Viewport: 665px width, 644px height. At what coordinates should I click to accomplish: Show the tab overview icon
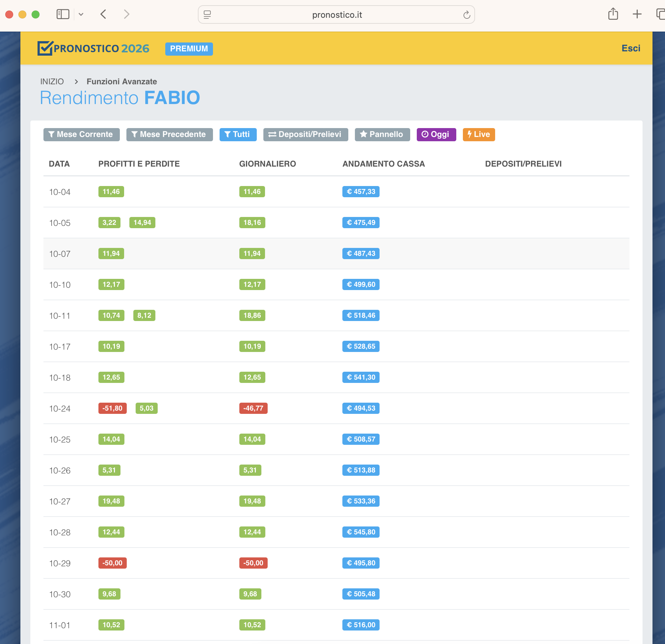(x=660, y=14)
